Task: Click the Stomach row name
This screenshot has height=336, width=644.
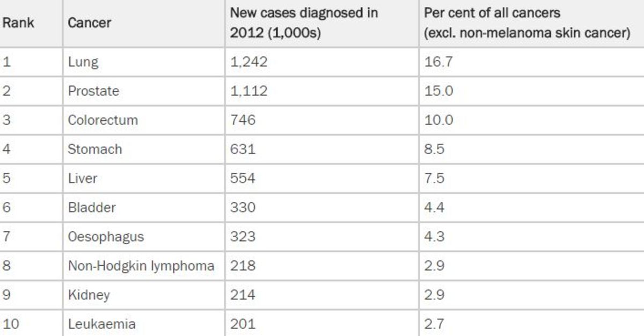Action: pos(94,149)
